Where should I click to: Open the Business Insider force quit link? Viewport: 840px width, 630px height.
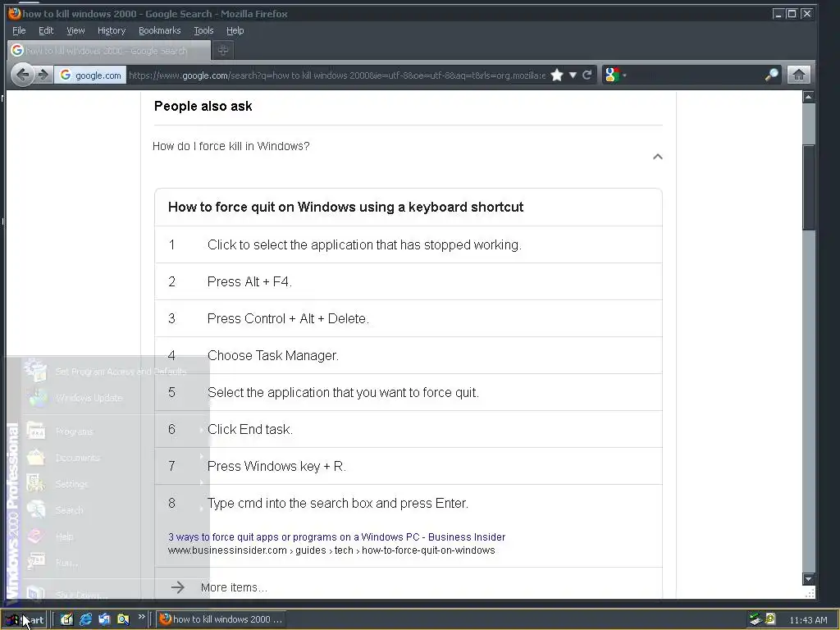pos(336,536)
